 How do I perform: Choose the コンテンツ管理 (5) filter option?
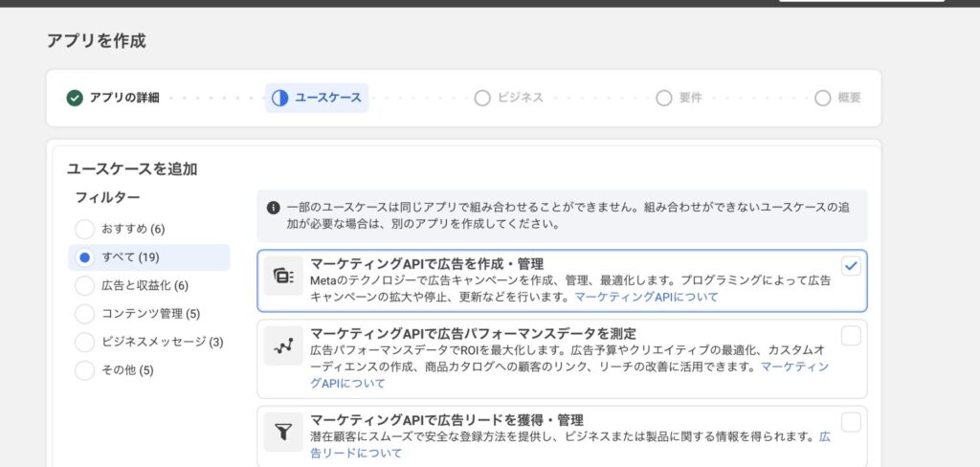[x=85, y=314]
